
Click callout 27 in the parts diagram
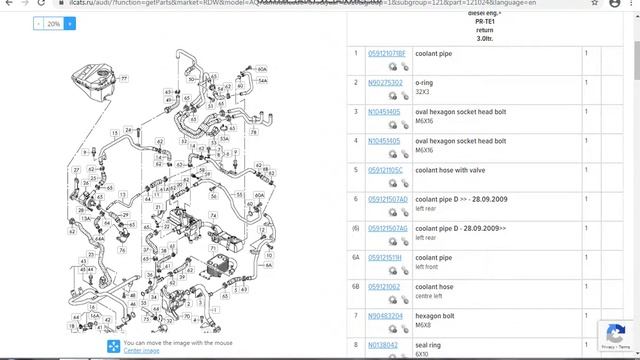click(x=76, y=170)
